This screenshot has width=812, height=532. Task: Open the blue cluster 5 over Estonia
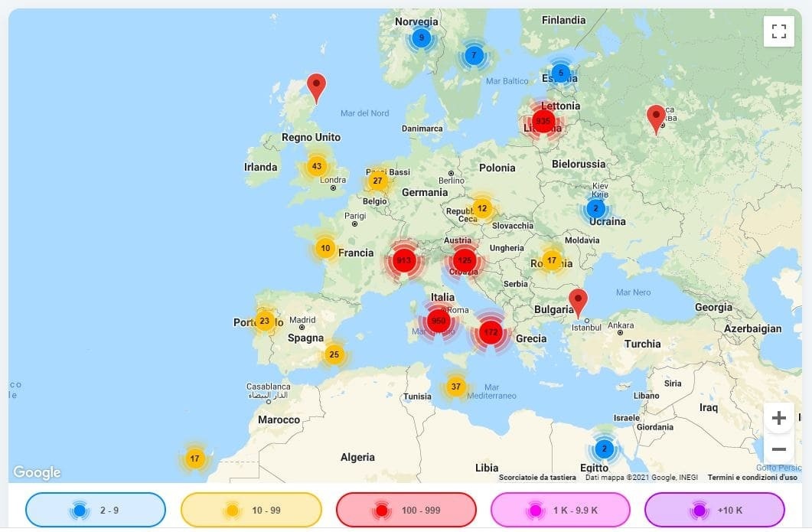[561, 73]
